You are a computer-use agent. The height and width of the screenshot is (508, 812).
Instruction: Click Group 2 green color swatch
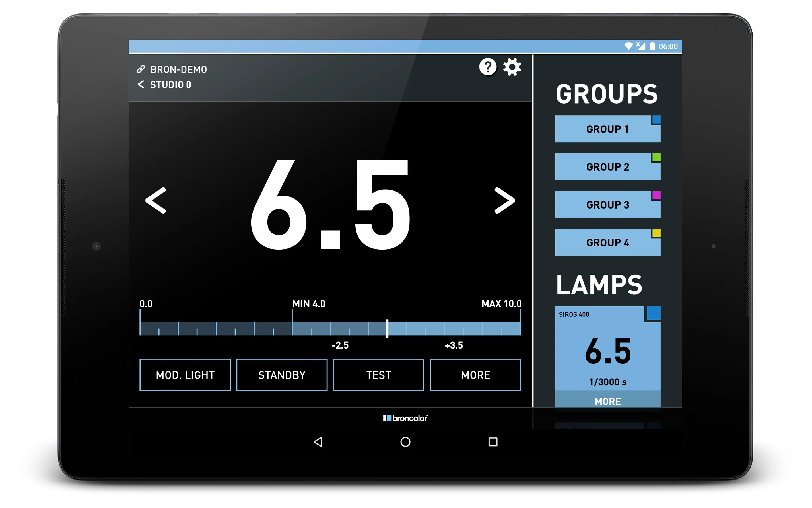(x=656, y=158)
